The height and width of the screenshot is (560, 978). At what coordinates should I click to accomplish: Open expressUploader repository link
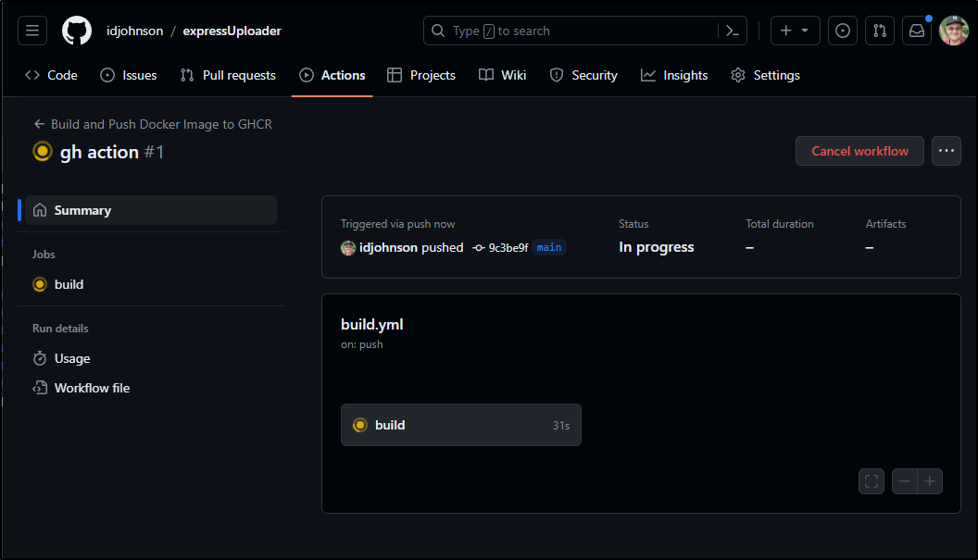(x=232, y=31)
